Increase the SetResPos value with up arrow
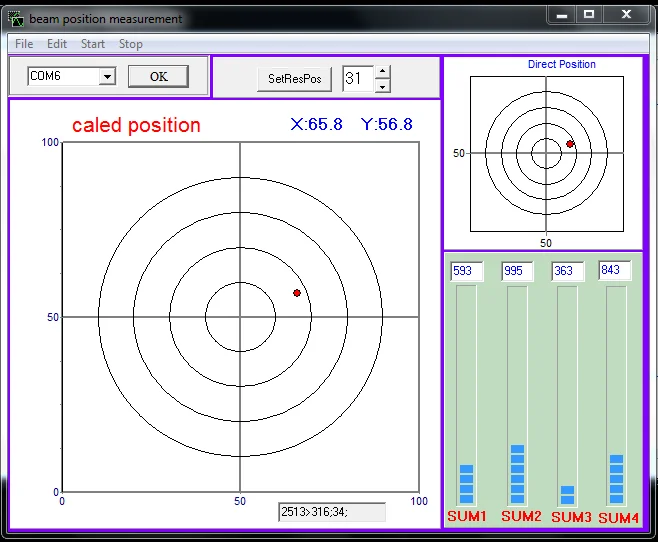This screenshot has height=542, width=658. coord(382,71)
